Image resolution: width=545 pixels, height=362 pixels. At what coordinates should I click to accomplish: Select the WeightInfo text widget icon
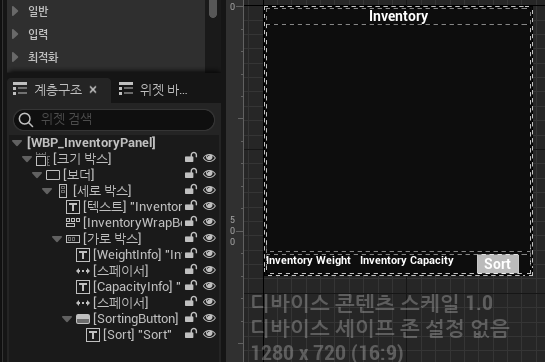83,255
